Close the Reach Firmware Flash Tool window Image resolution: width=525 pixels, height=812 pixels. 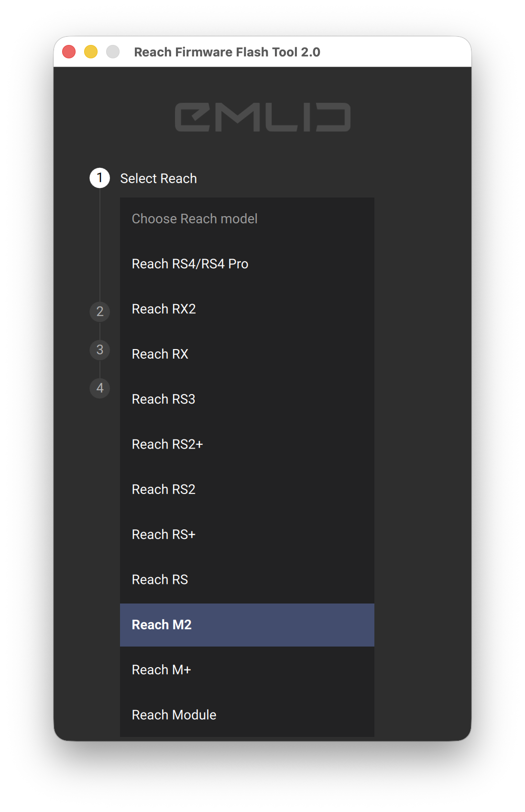[69, 52]
